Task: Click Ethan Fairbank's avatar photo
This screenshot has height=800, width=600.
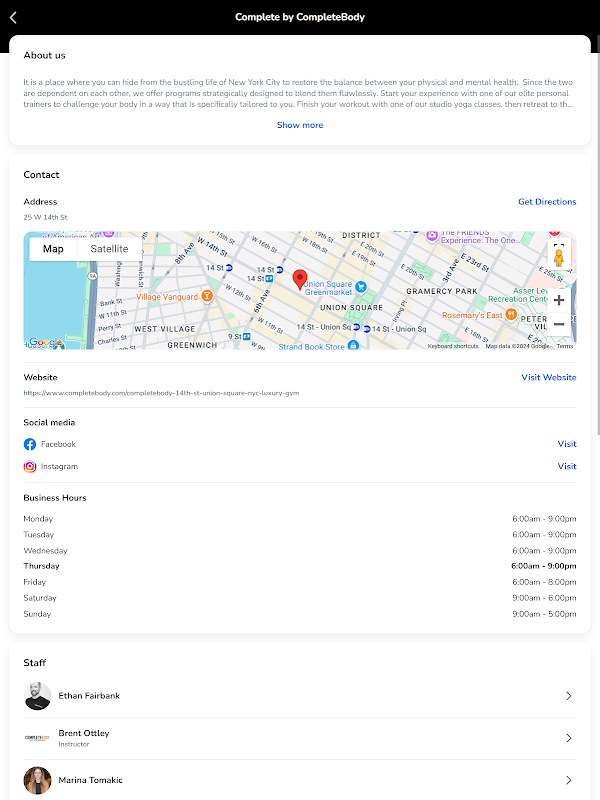Action: tap(37, 696)
